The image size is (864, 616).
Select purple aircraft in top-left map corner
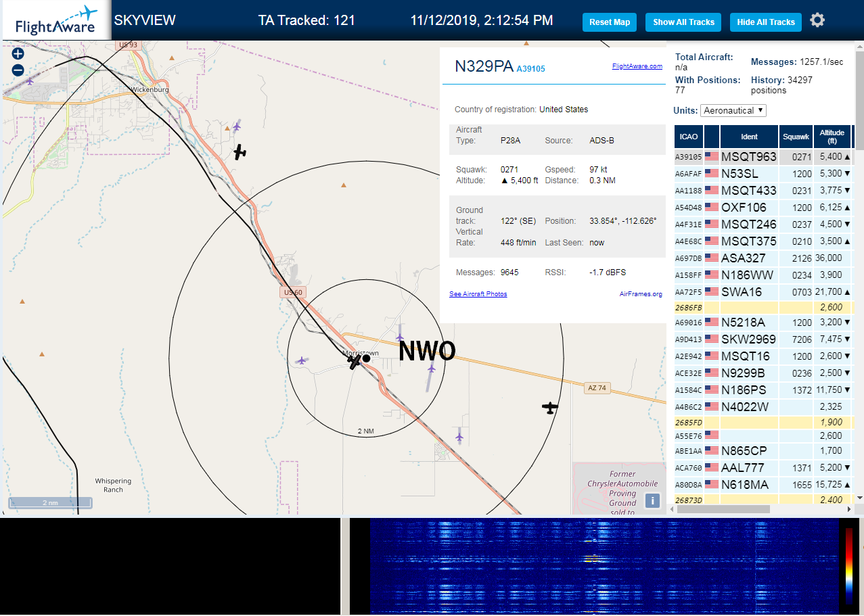29,81
